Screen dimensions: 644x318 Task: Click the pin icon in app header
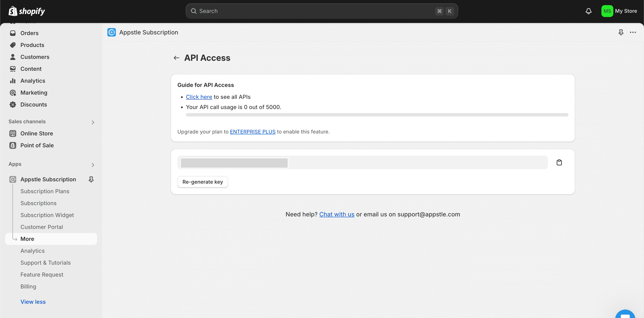[x=621, y=32]
